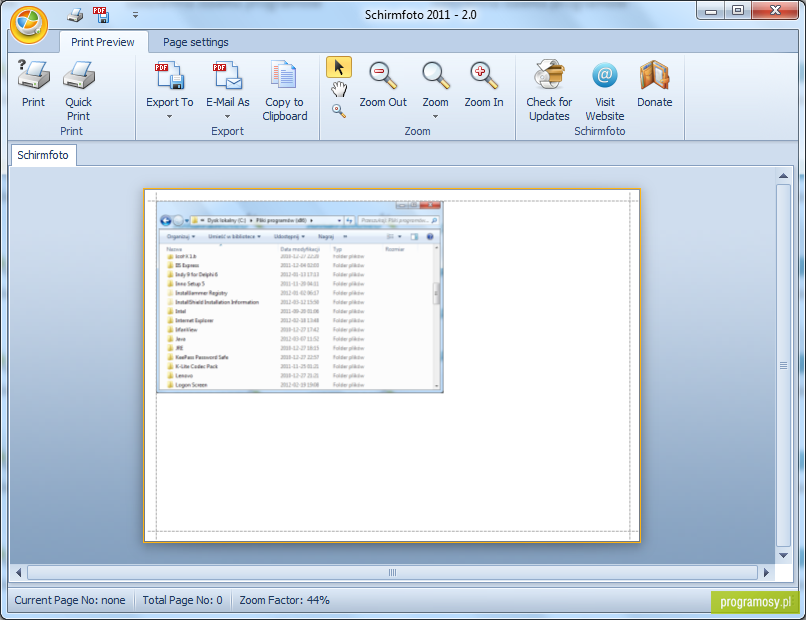Image resolution: width=806 pixels, height=620 pixels.
Task: Click the vertical scrollbar thumb grip
Action: click(x=783, y=366)
